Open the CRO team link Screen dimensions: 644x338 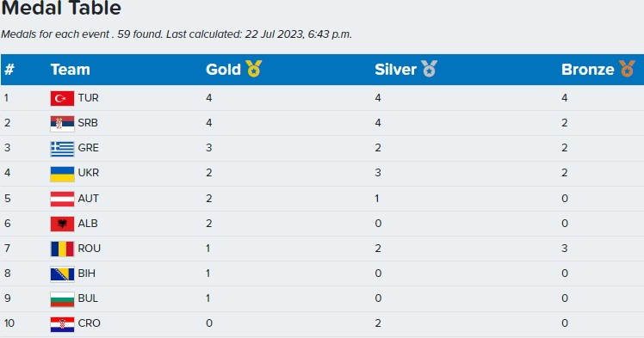click(90, 323)
